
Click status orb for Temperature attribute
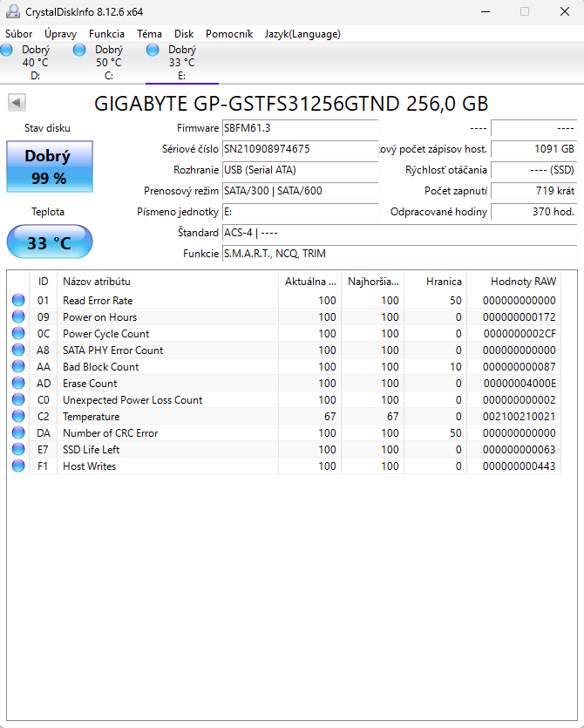(x=18, y=417)
